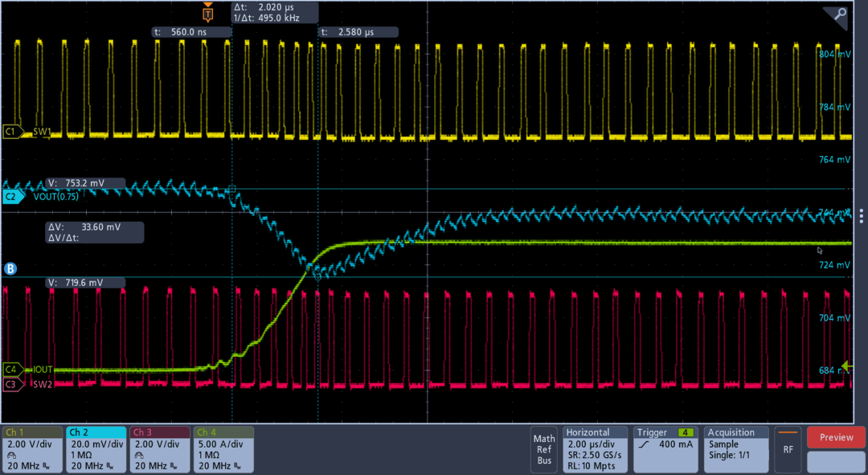The image size is (868, 475).
Task: Click the 704 mV scale label
Action: (x=834, y=317)
